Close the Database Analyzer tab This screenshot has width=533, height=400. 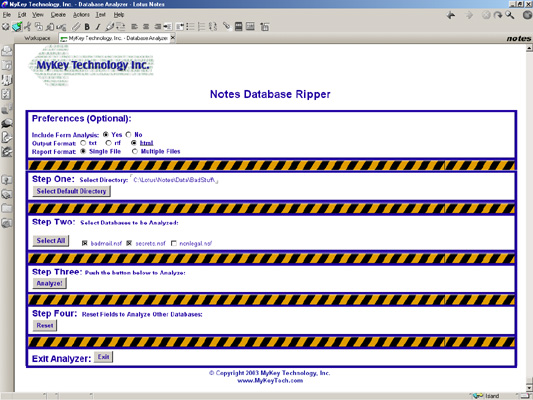tap(173, 37)
